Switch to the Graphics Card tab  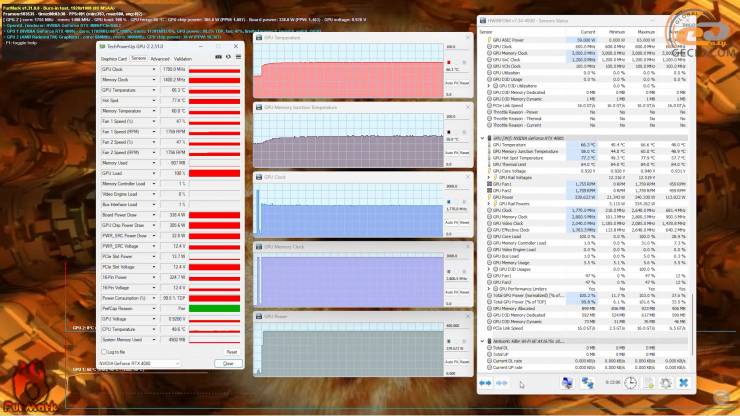pos(114,59)
